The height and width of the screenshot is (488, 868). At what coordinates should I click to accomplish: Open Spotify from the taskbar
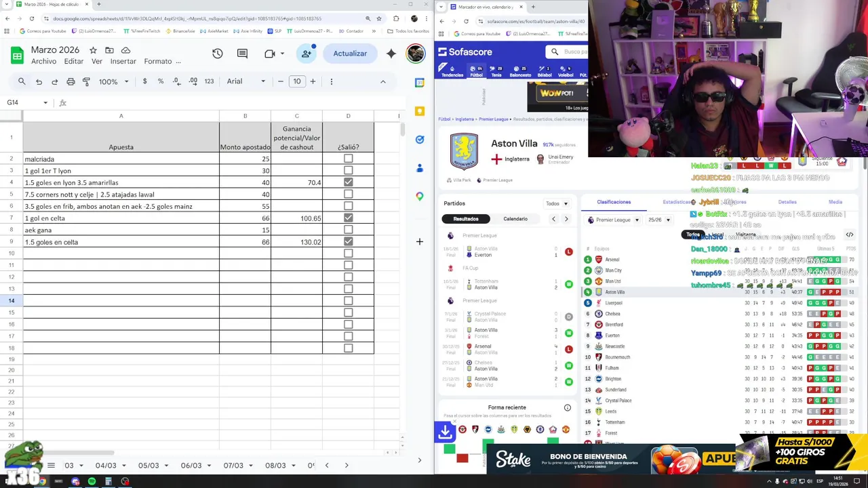(x=92, y=481)
